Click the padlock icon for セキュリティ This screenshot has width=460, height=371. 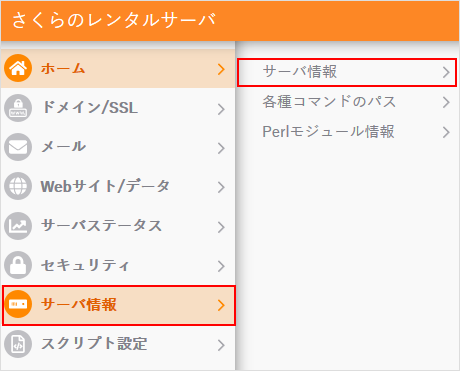tap(18, 265)
